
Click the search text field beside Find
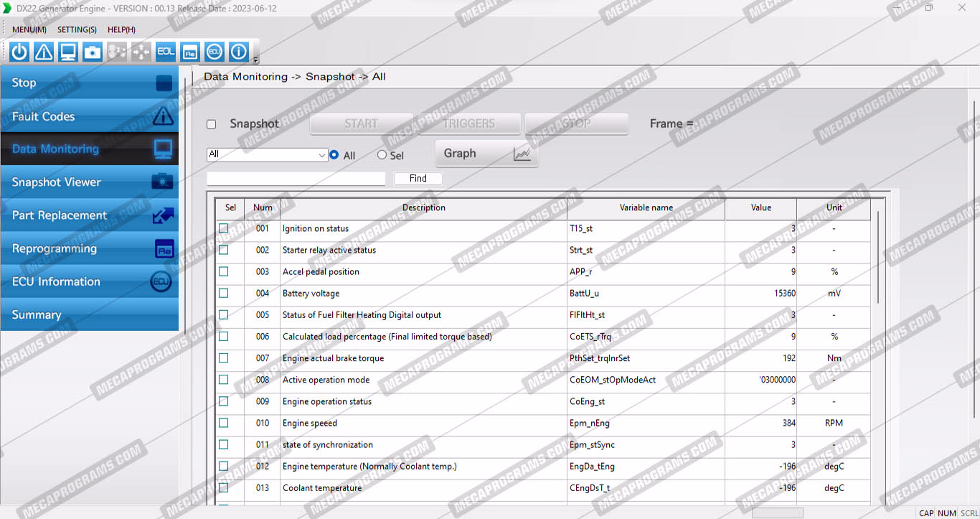click(x=296, y=179)
